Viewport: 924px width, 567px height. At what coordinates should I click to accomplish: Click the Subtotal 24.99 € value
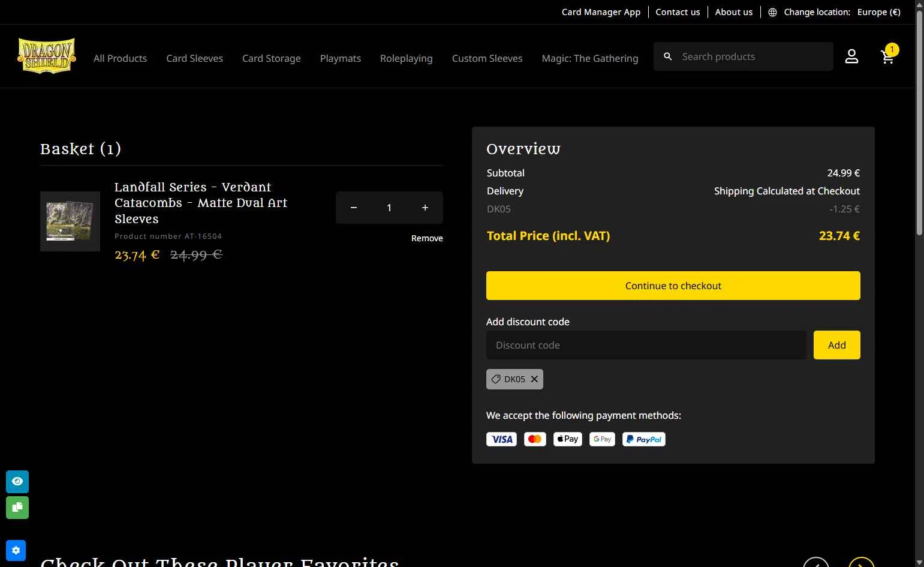coord(844,173)
